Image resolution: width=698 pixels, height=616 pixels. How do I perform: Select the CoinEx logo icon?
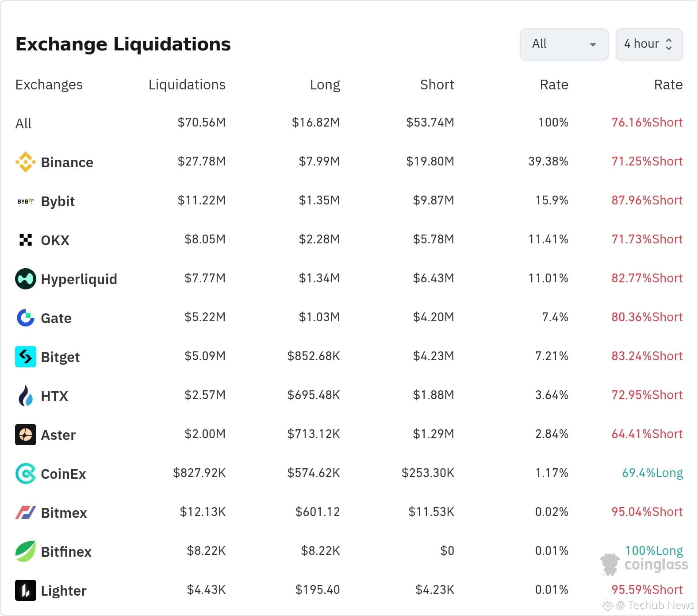tap(26, 474)
